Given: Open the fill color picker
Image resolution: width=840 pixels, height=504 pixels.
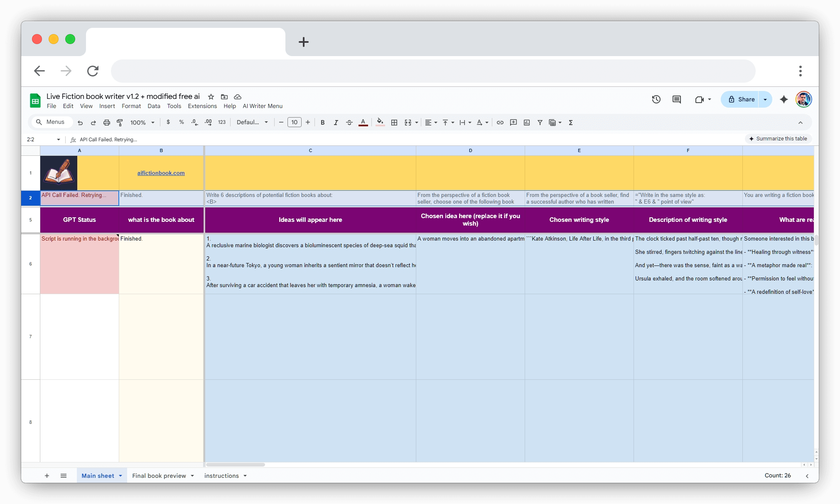Looking at the screenshot, I should coord(380,123).
